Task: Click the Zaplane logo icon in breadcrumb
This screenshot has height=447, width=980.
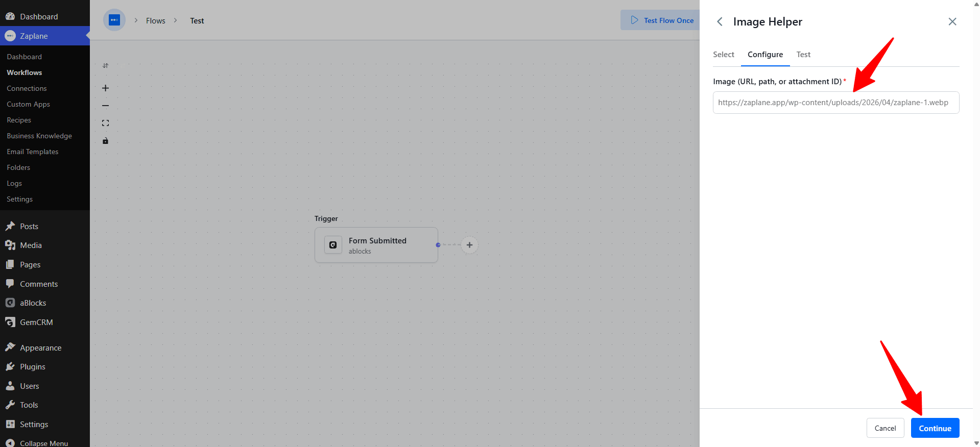Action: pos(114,20)
